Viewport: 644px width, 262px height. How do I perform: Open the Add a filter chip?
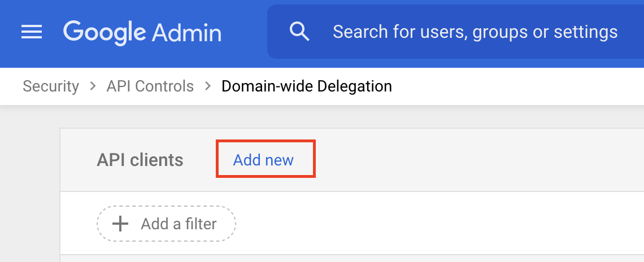pyautogui.click(x=166, y=224)
